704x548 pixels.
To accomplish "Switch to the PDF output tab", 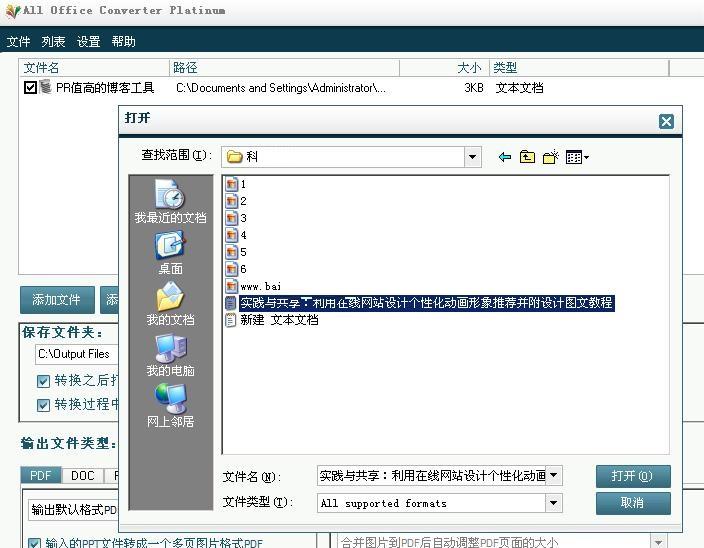I will coord(40,475).
